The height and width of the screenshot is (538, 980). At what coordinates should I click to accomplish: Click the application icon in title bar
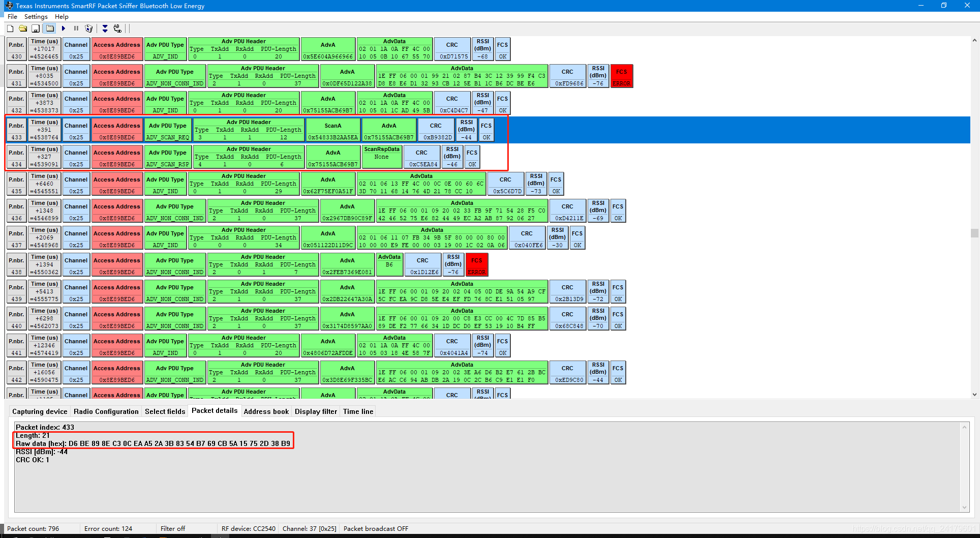pos(9,6)
